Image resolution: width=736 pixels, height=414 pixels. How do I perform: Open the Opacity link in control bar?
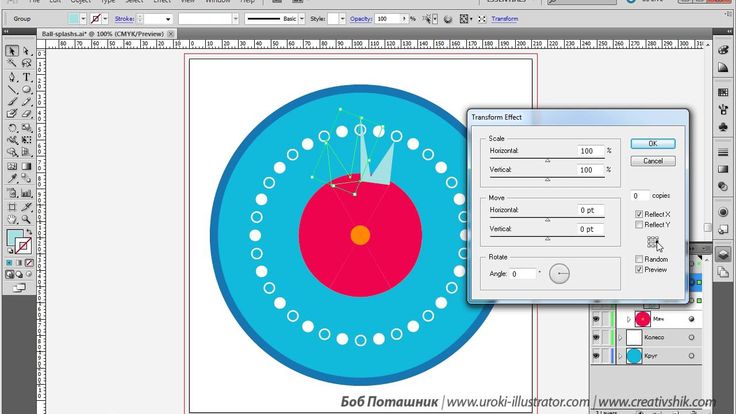(x=360, y=19)
